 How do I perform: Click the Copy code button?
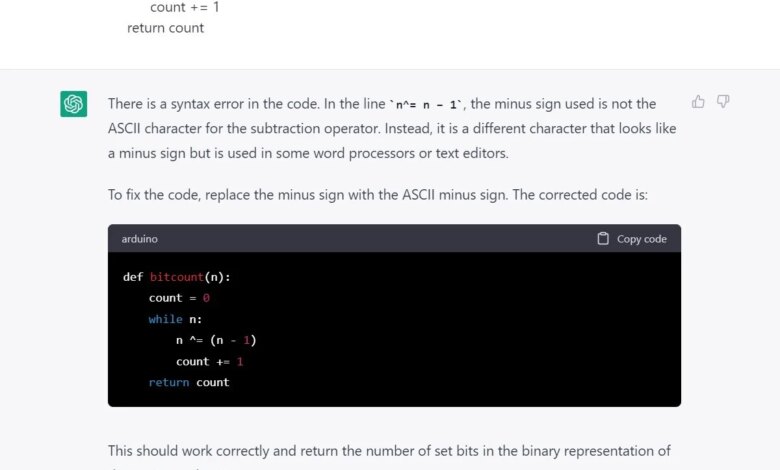click(632, 239)
